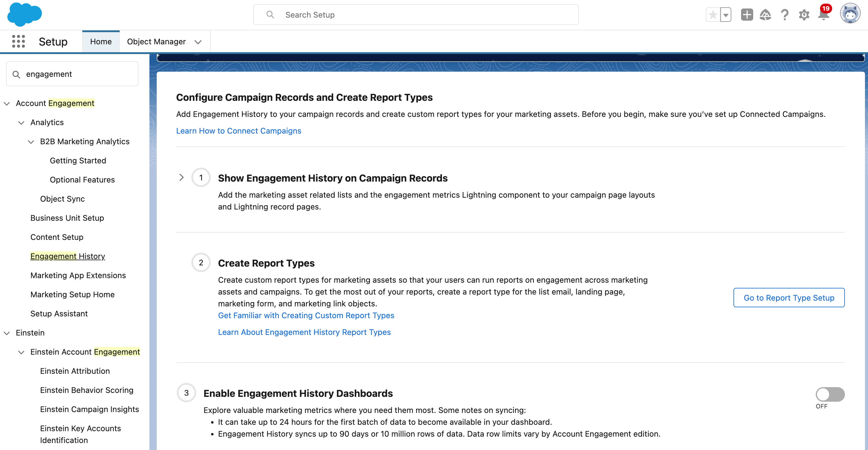Click the Einstein Account Engagement label
Screen dimensions: 868x450
(85, 352)
